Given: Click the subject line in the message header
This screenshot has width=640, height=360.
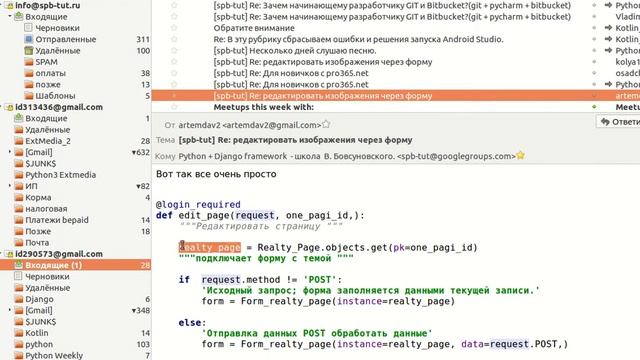Looking at the screenshot, I should 295,140.
